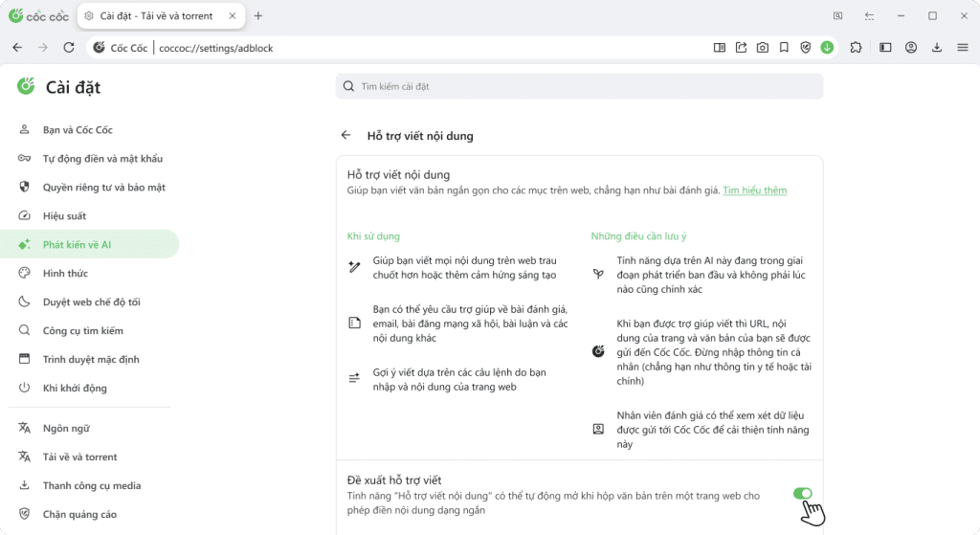Open reader mode from the address bar

[720, 48]
